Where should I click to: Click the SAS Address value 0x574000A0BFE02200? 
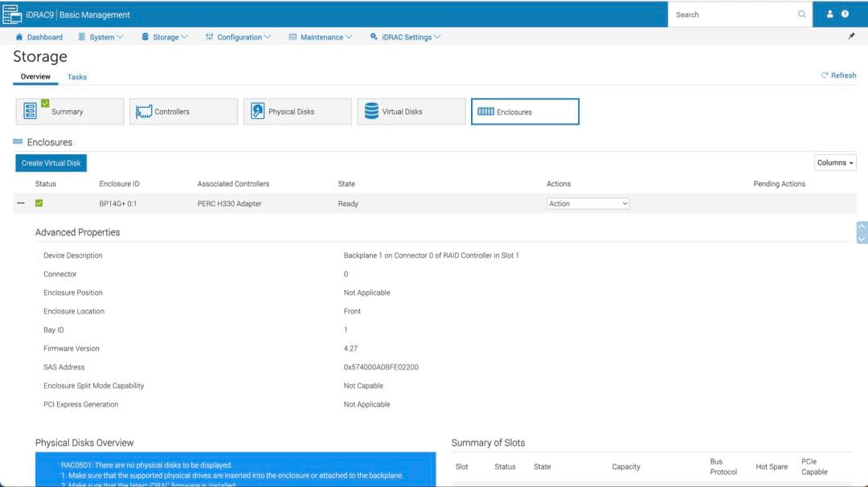coord(381,367)
